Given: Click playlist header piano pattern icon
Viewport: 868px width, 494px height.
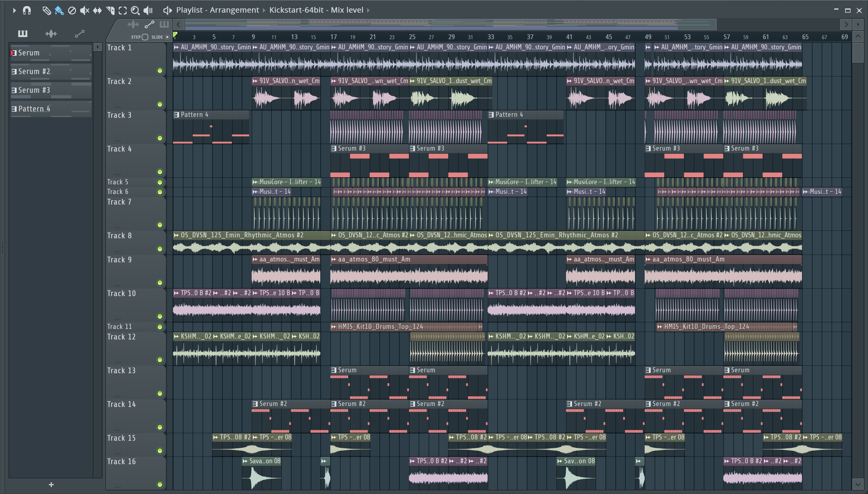Looking at the screenshot, I should tap(164, 24).
